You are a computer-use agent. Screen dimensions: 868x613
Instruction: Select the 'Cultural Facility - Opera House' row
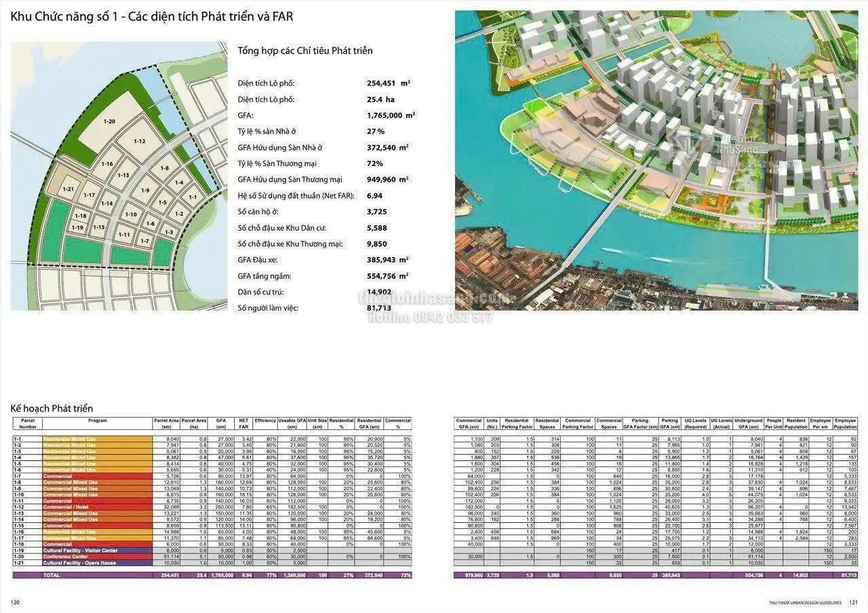tap(79, 563)
